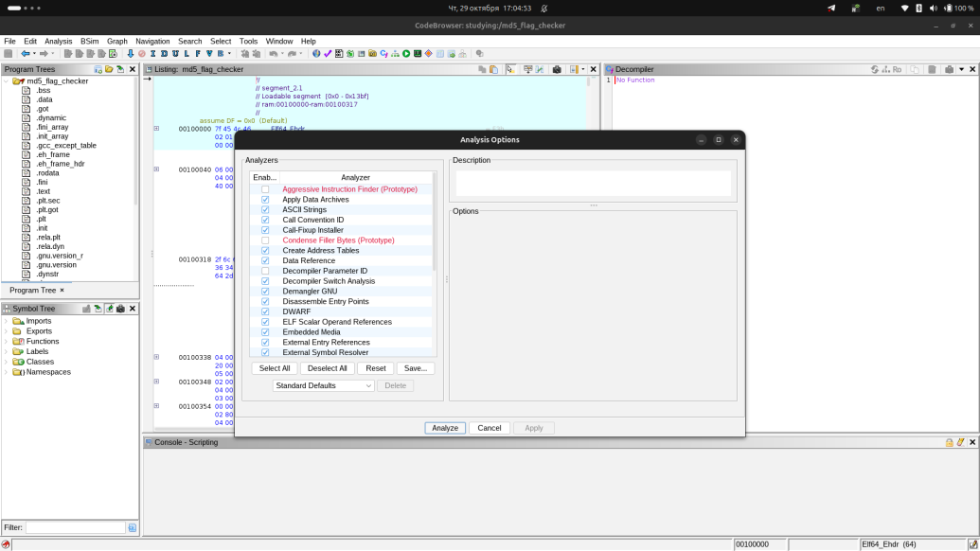Toggle the DWARF analyzer checkbox
The height and width of the screenshot is (551, 980).
click(265, 311)
